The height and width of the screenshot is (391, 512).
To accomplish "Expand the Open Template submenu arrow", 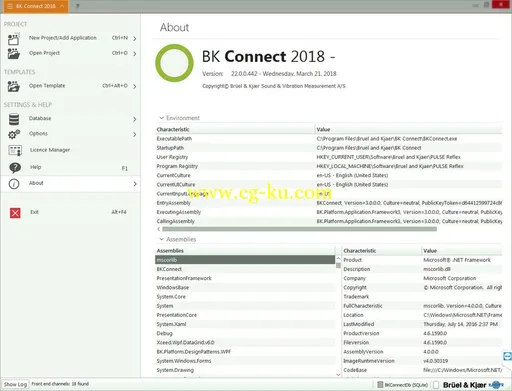I will click(x=135, y=86).
